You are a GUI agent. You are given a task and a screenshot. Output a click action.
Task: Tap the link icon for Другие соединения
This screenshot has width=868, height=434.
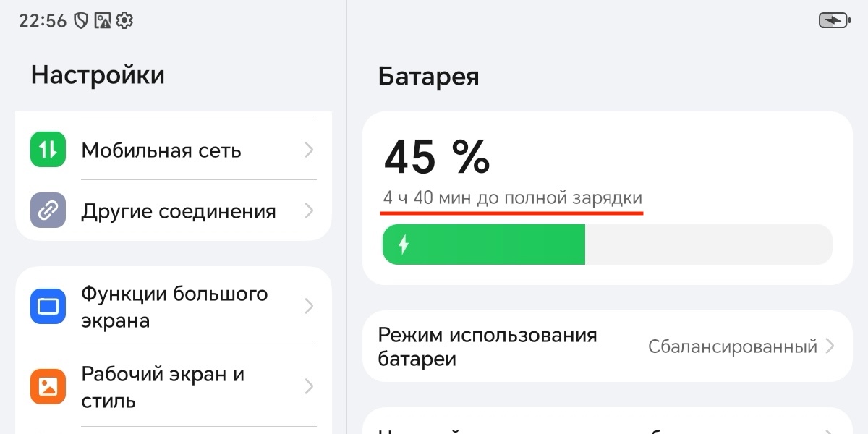(x=48, y=210)
